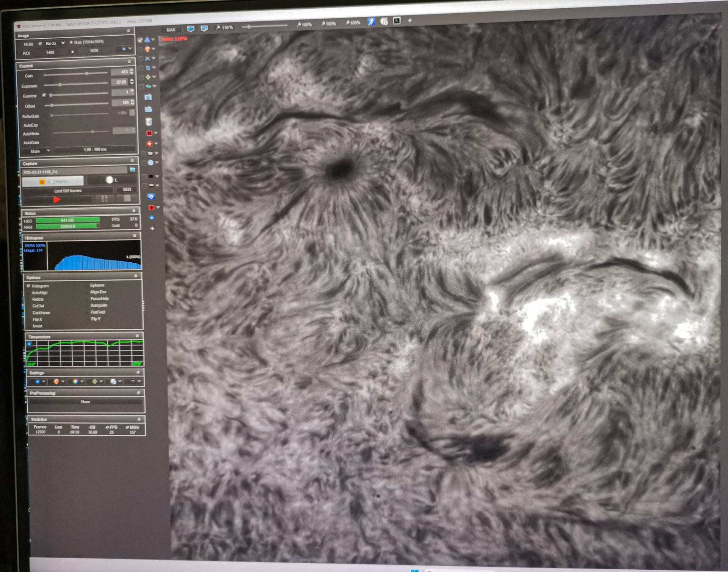Collapse the Image panel
This screenshot has width=728, height=572.
coord(129,31)
